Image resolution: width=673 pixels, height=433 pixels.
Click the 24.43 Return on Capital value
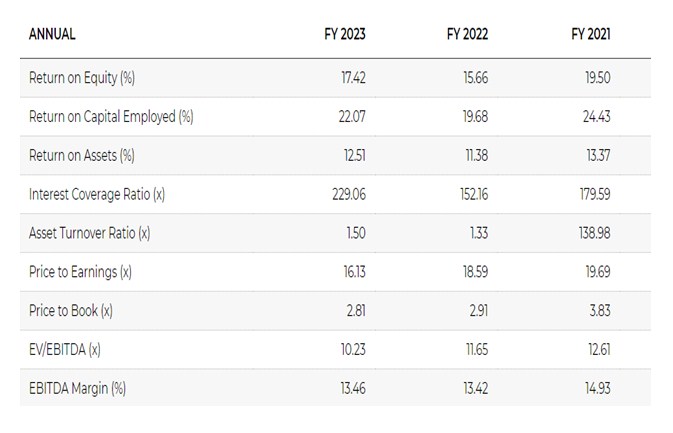tap(596, 116)
